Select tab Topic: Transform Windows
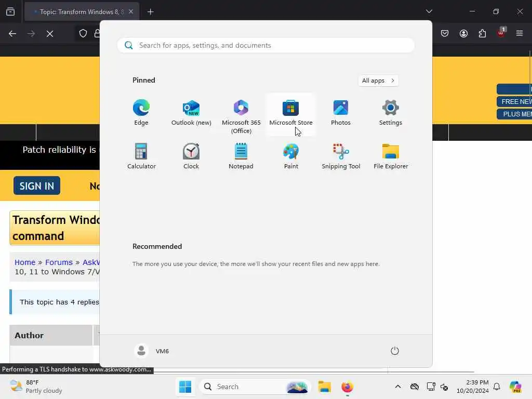Viewport: 532px width, 399px height. click(82, 12)
